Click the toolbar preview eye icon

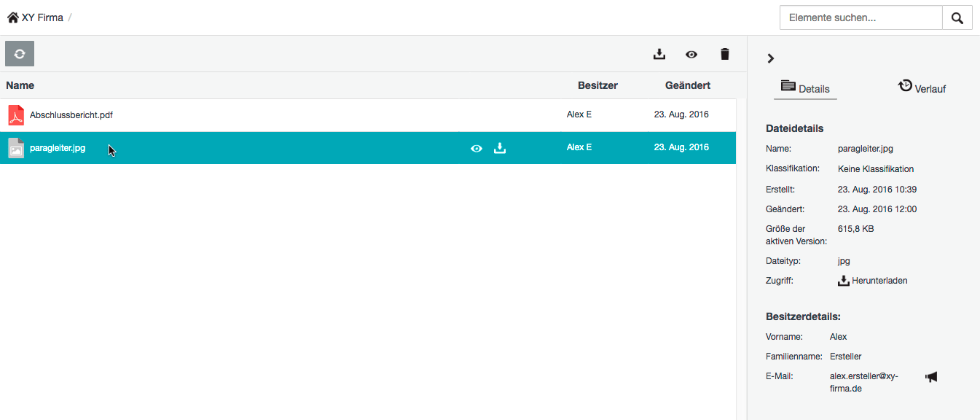click(691, 54)
